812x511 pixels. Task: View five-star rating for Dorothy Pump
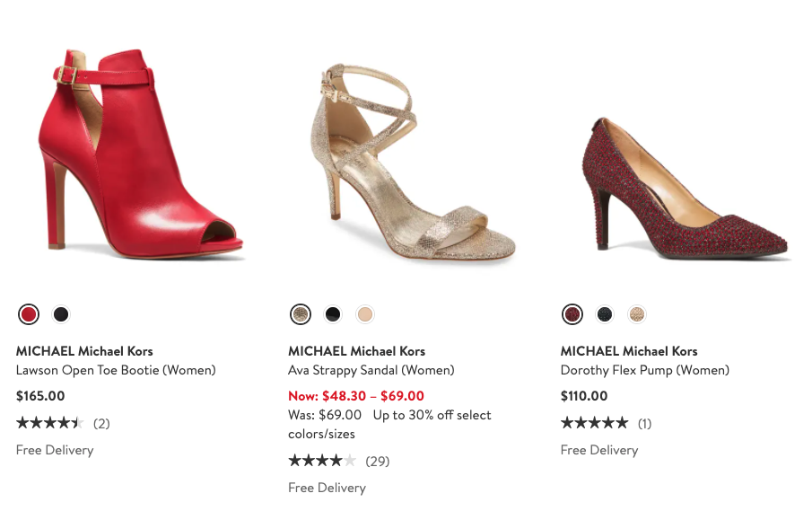594,423
